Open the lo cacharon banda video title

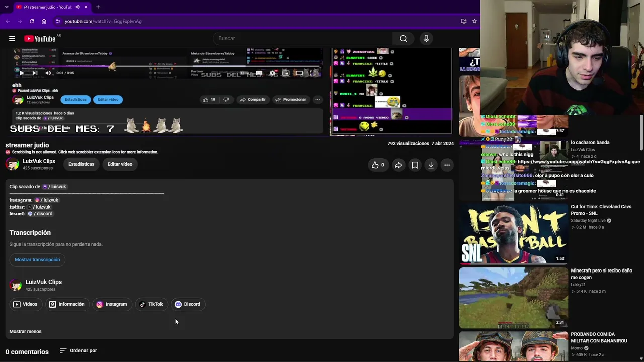click(x=590, y=143)
